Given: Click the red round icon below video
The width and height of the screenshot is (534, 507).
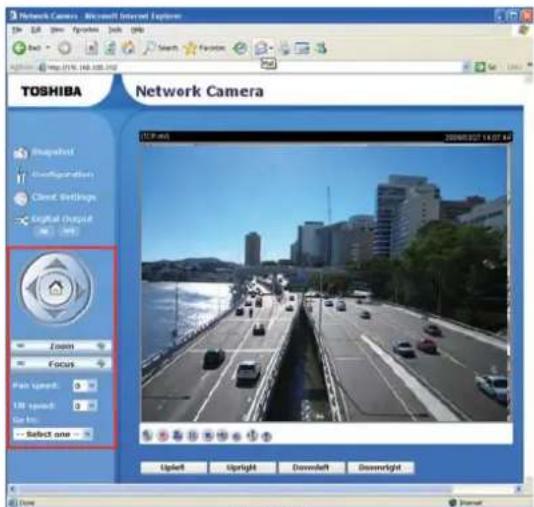Looking at the screenshot, I should 163,435.
